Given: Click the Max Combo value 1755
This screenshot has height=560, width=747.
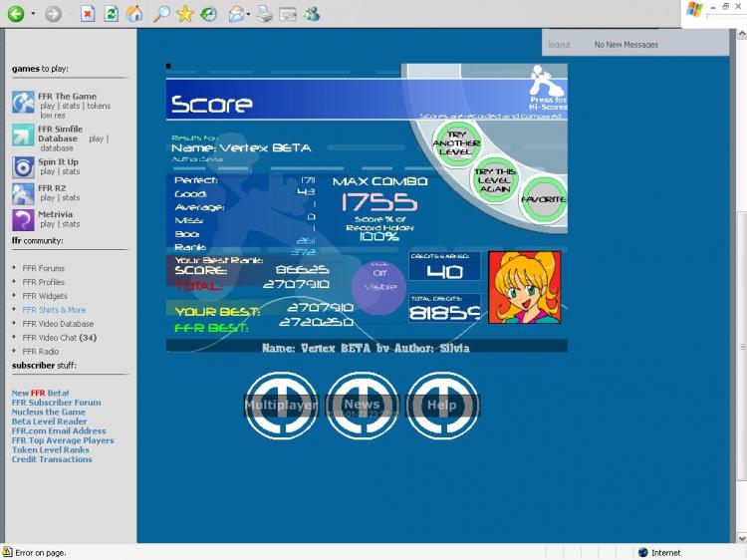Looking at the screenshot, I should click(379, 202).
